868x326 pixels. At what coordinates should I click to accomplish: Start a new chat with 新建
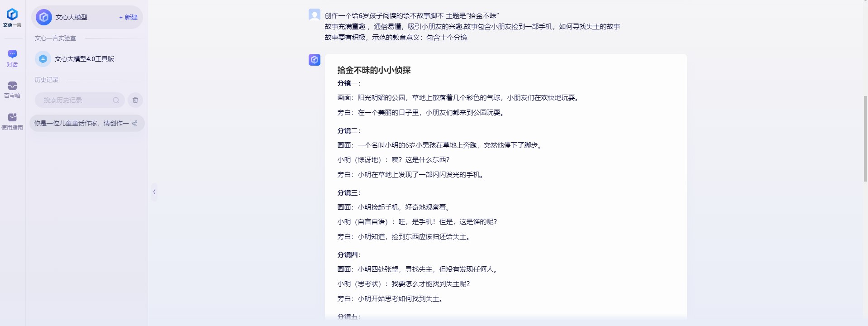pyautogui.click(x=128, y=17)
